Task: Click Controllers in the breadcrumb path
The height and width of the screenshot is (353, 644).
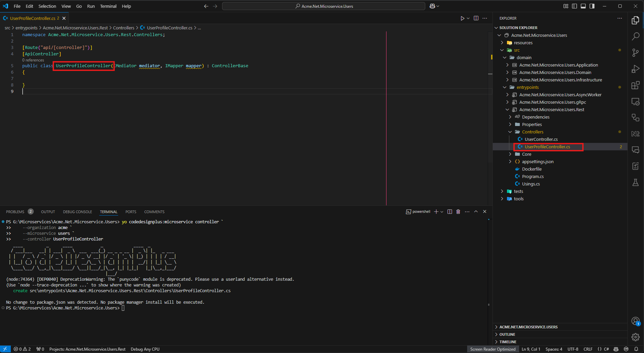Action: (124, 28)
